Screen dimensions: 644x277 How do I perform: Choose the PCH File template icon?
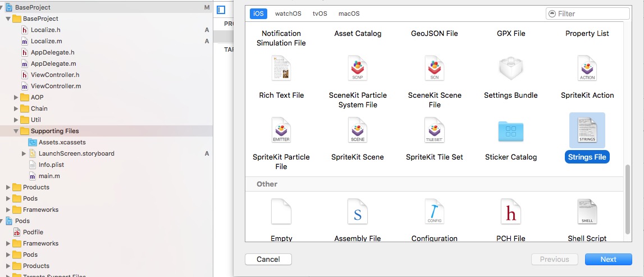pyautogui.click(x=510, y=211)
